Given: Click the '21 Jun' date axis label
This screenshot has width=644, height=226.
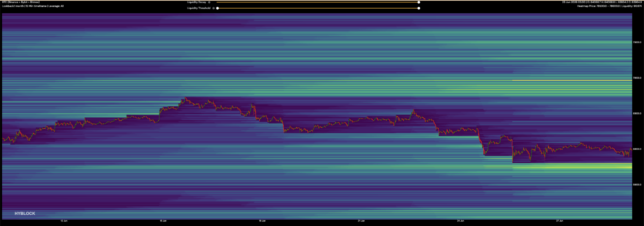Looking at the screenshot, I should pos(361,221).
